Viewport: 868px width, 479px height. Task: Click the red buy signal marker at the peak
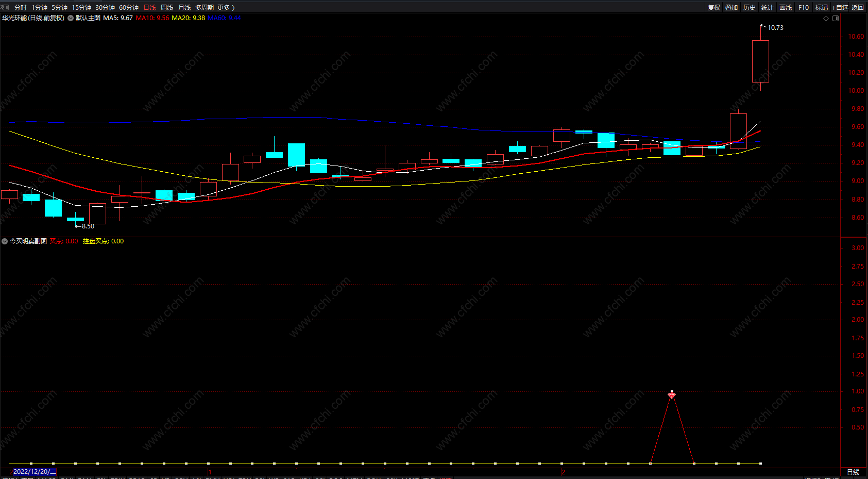coord(672,395)
